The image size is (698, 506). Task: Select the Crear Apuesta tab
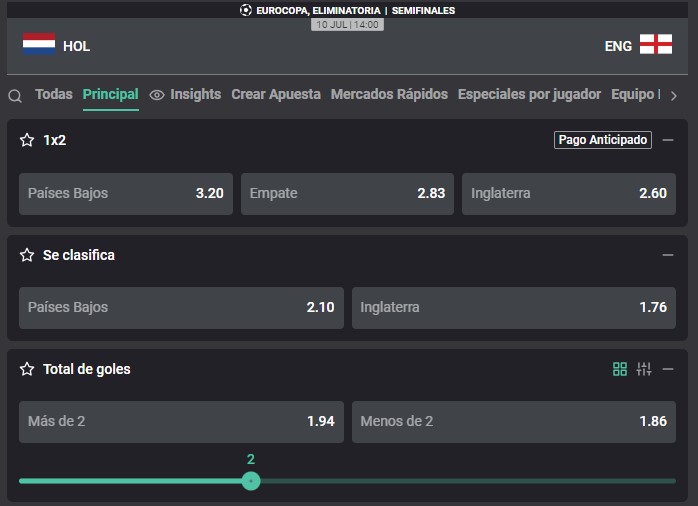pos(276,94)
